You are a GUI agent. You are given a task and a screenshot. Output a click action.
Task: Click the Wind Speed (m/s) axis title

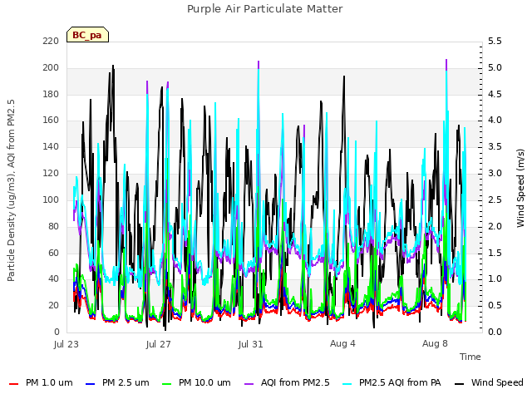click(520, 188)
